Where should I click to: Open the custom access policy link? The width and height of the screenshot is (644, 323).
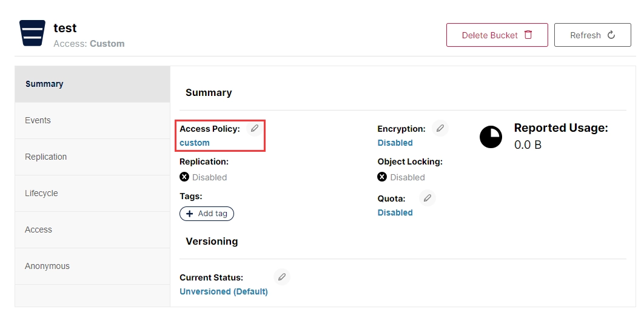[195, 143]
